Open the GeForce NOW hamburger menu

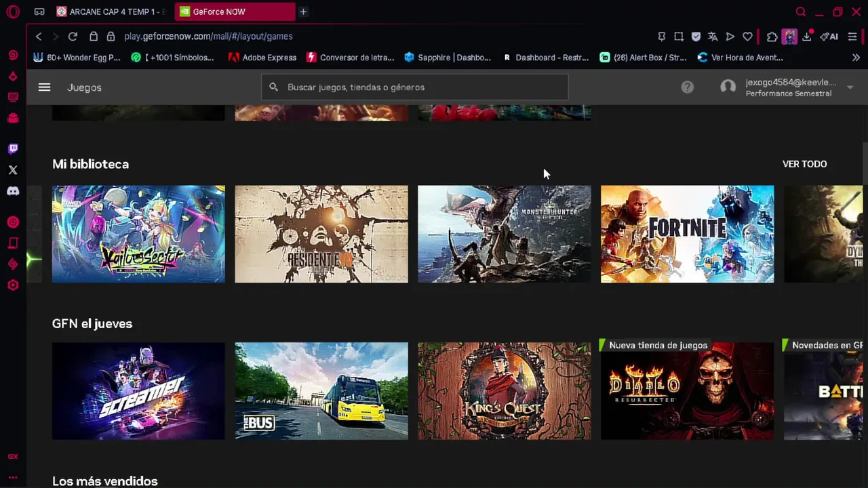tap(44, 87)
